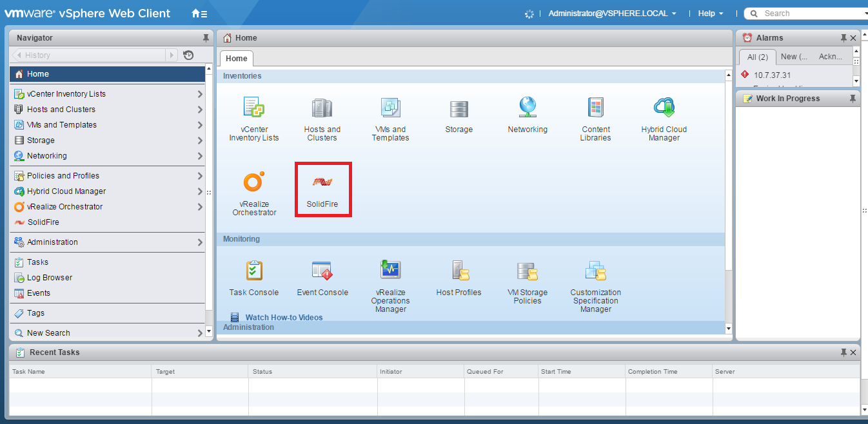
Task: Click the Navigator scrollbar up arrow
Action: [x=208, y=69]
